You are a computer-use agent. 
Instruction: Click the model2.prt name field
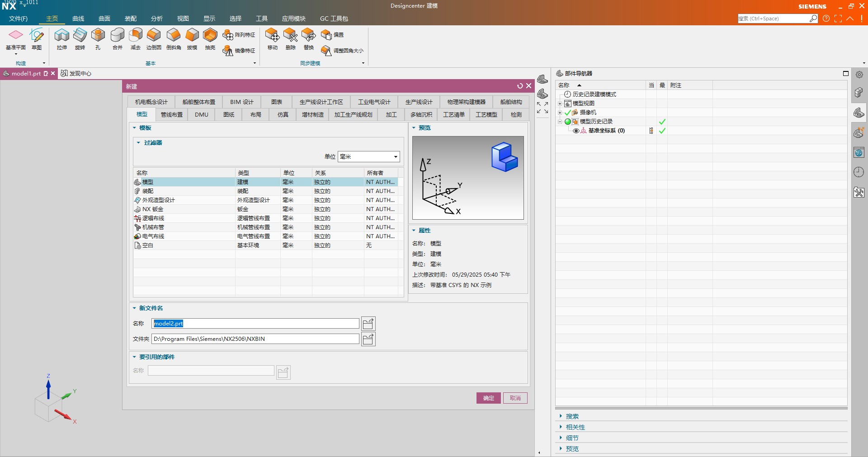(x=255, y=324)
